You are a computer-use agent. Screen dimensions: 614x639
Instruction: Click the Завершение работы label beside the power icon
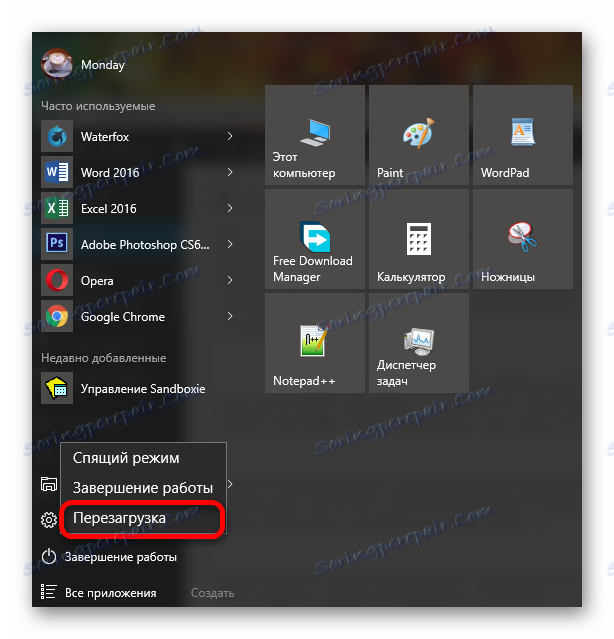121,557
